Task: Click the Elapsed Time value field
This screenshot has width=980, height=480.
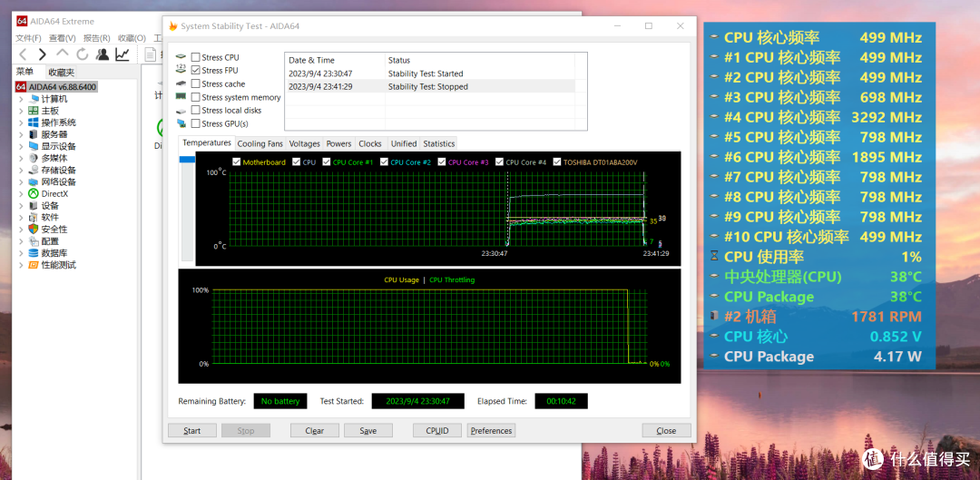Action: pyautogui.click(x=562, y=401)
